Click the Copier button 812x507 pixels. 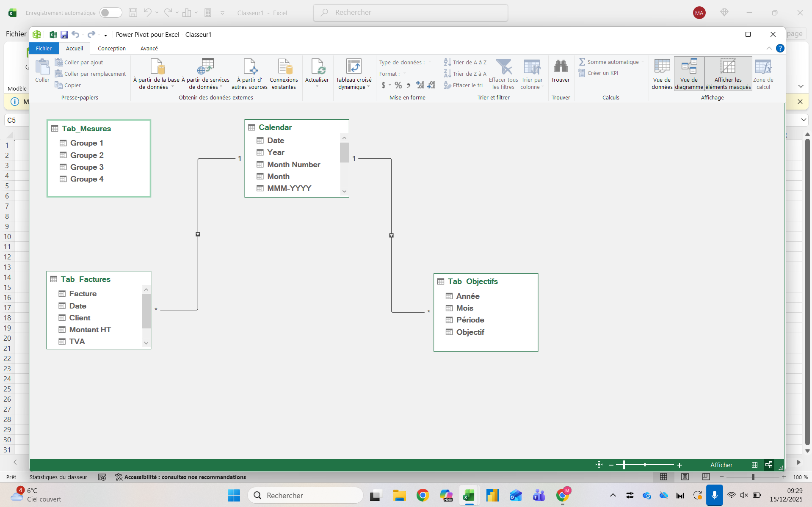pos(68,85)
